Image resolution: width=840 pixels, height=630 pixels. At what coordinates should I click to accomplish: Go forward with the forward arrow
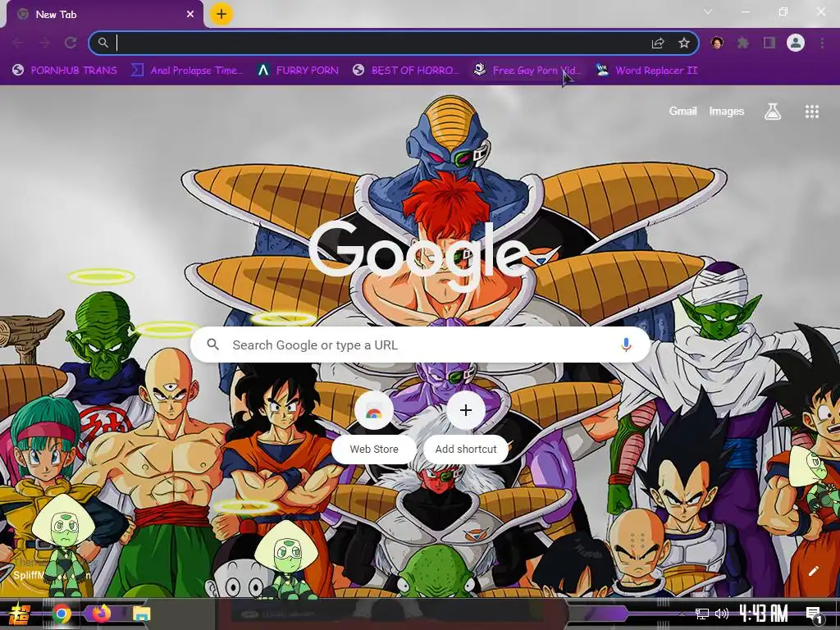44,43
